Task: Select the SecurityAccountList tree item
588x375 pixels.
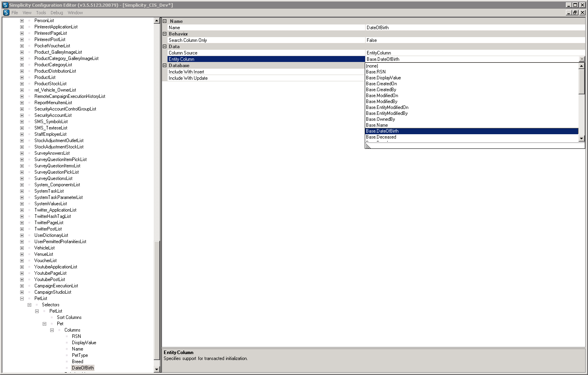Action: click(x=53, y=115)
